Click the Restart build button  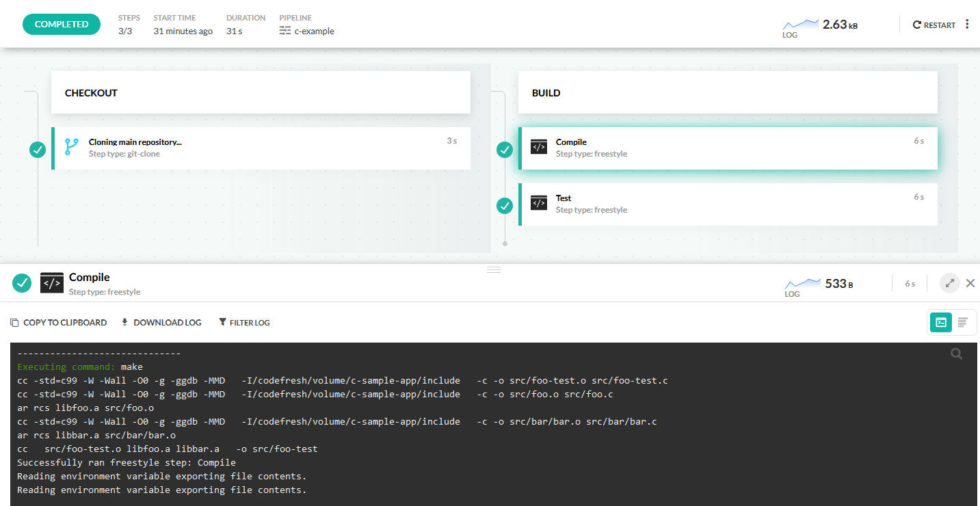[933, 25]
